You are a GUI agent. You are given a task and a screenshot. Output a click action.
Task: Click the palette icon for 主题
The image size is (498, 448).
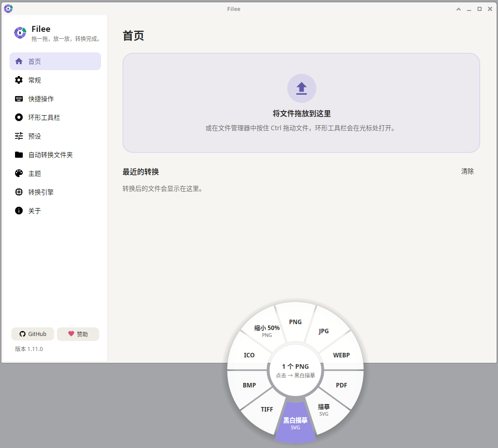pyautogui.click(x=19, y=173)
